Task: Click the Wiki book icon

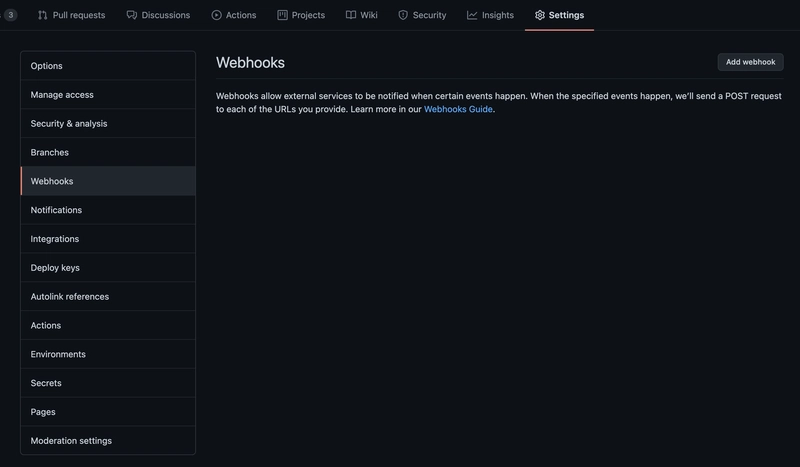Action: [x=351, y=15]
